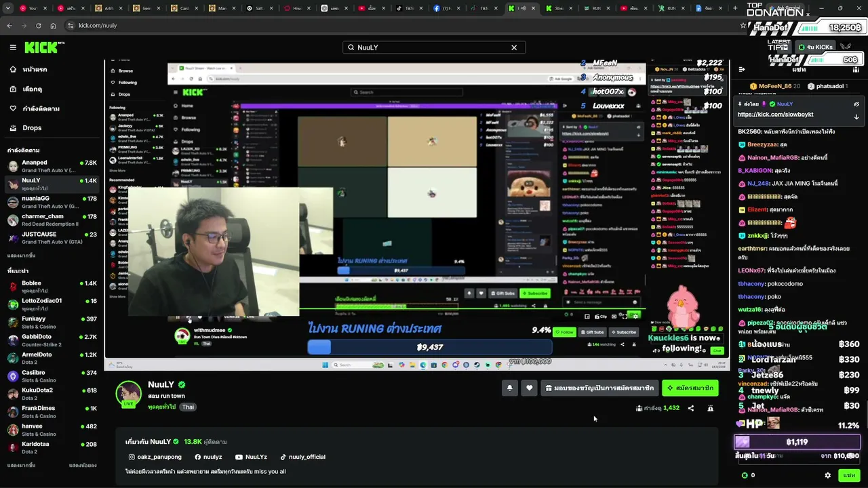
Task: Reload the browser page
Action: [x=38, y=25]
